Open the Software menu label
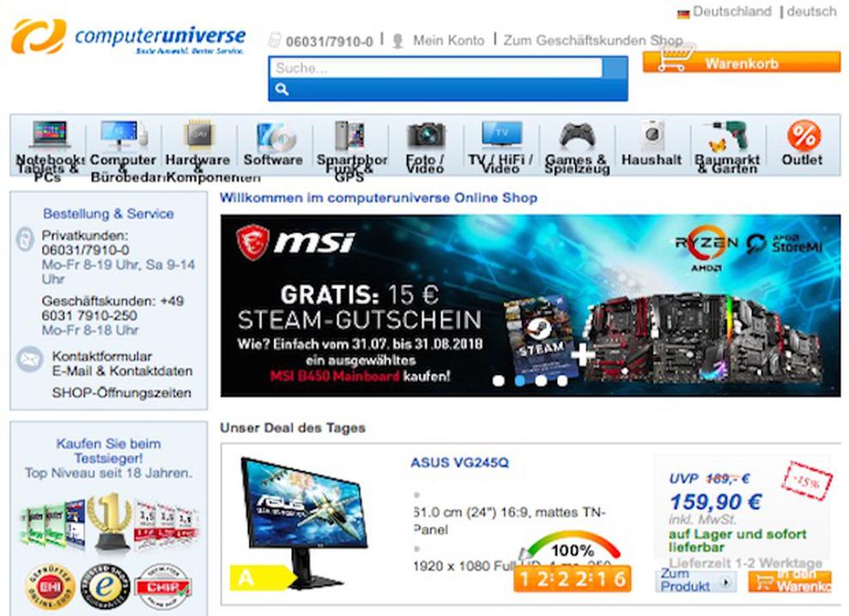849x616 pixels. tap(273, 160)
